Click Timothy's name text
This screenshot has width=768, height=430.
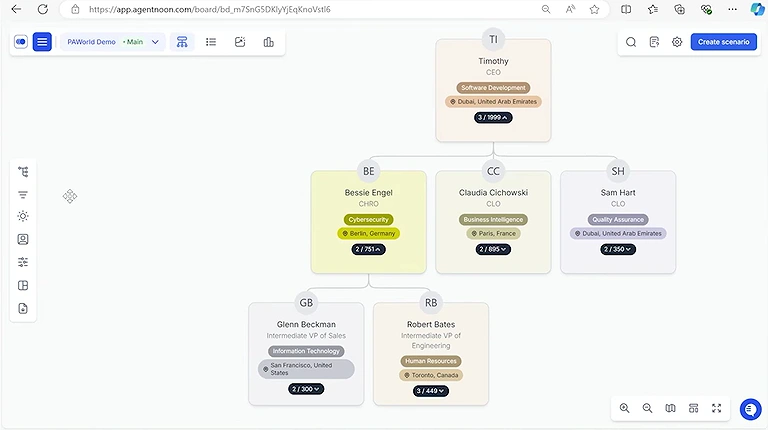pos(493,61)
